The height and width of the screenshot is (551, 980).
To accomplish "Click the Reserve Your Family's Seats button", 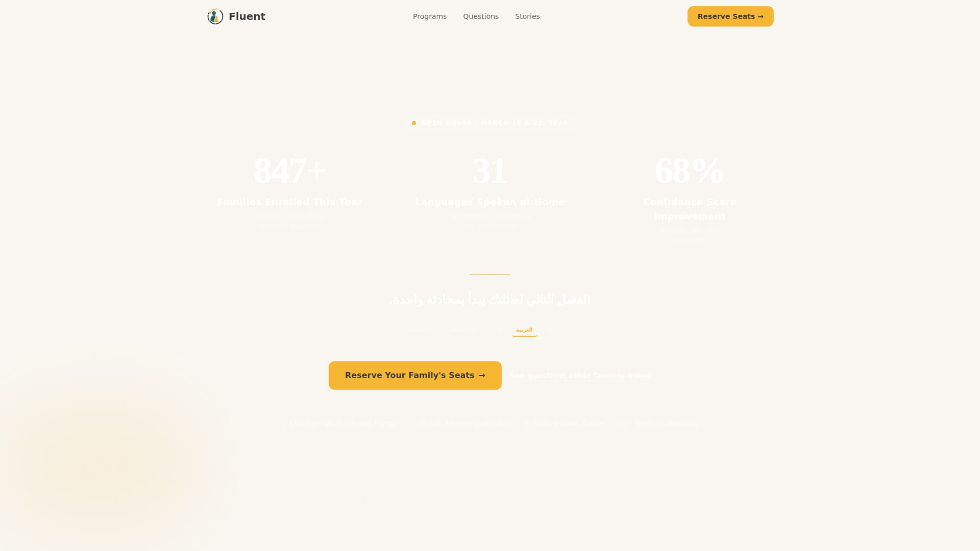I will tap(414, 375).
